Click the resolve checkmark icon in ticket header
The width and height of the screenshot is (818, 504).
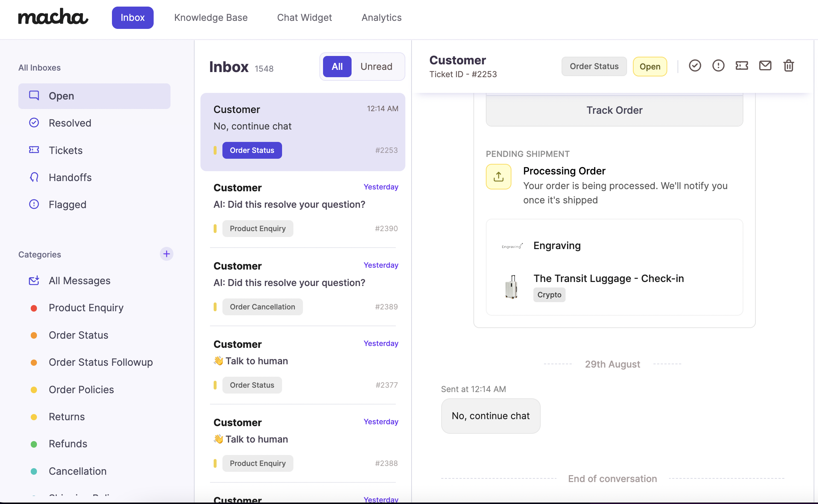tap(695, 66)
